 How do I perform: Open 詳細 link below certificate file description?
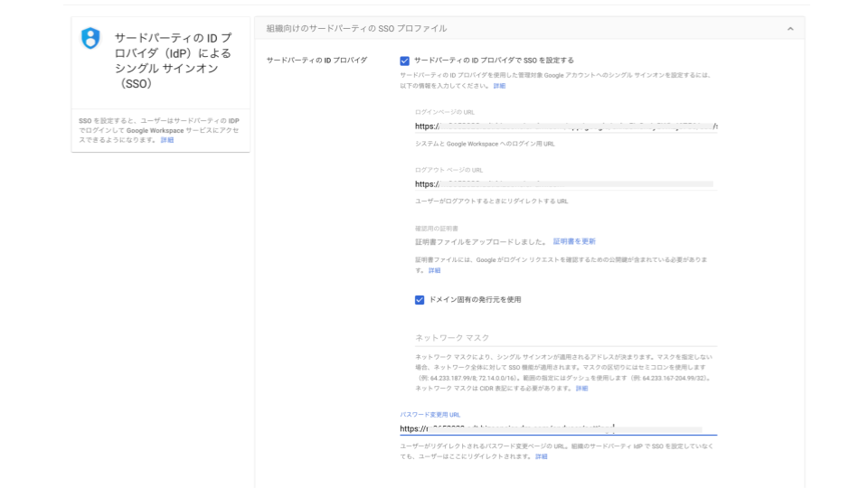pyautogui.click(x=435, y=270)
